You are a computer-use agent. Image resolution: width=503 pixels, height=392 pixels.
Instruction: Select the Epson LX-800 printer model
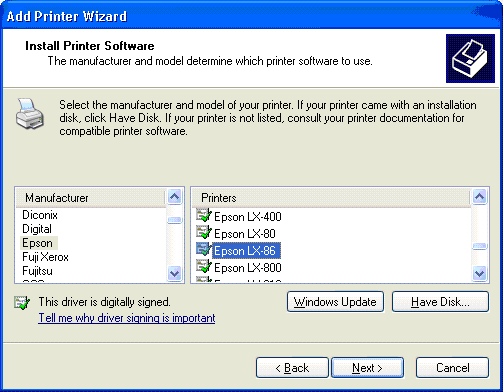tap(248, 268)
